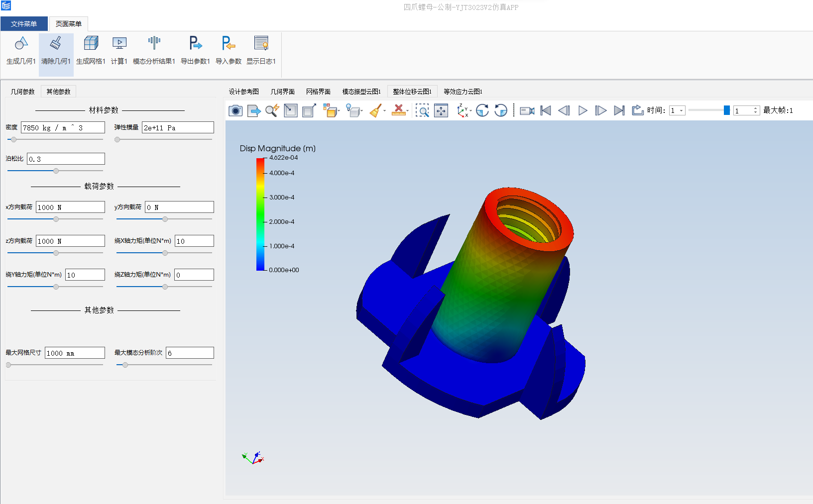This screenshot has height=504, width=813.
Task: Expand the broom icon dropdown arrow
Action: click(x=385, y=111)
